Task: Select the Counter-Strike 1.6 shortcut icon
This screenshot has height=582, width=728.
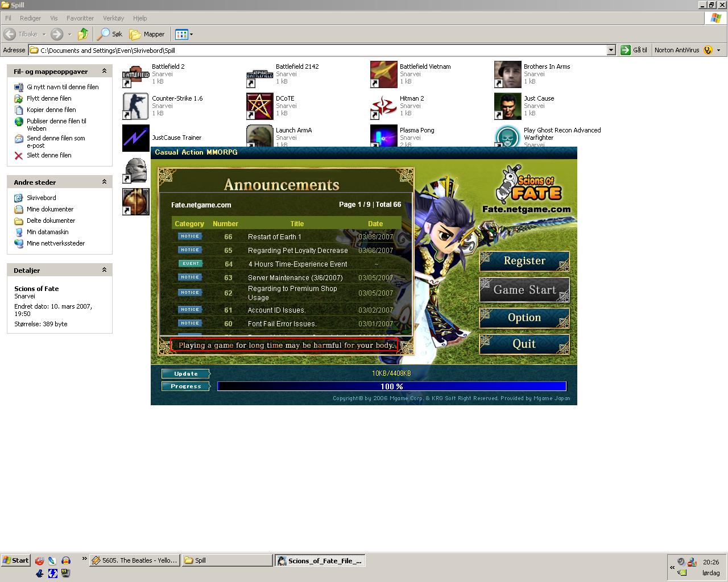Action: pos(136,106)
